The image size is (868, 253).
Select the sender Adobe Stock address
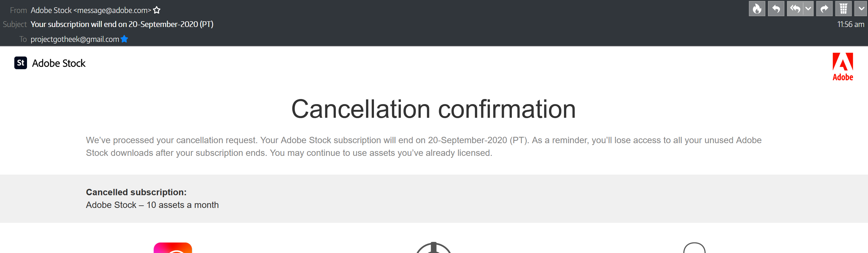pyautogui.click(x=91, y=10)
